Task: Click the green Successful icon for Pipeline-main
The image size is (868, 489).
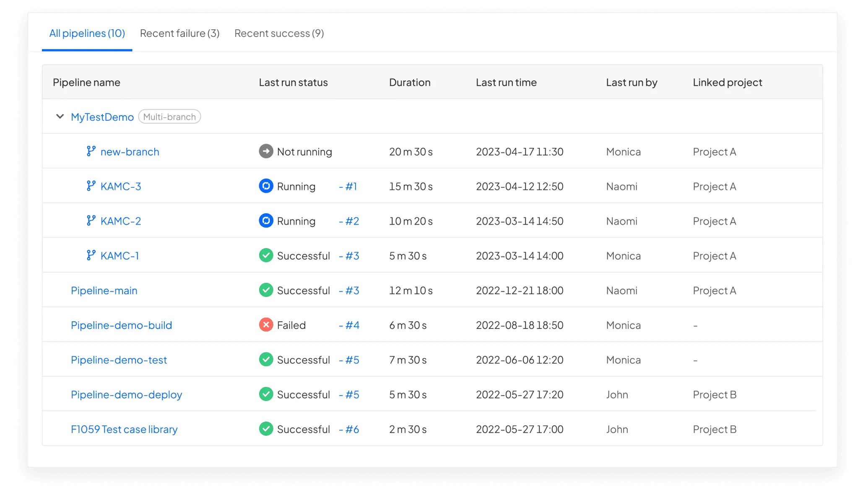Action: click(x=266, y=290)
